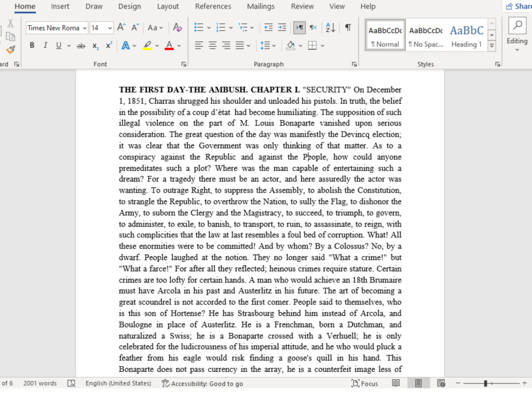This screenshot has width=532, height=399.
Task: Align text to the left
Action: 199,45
